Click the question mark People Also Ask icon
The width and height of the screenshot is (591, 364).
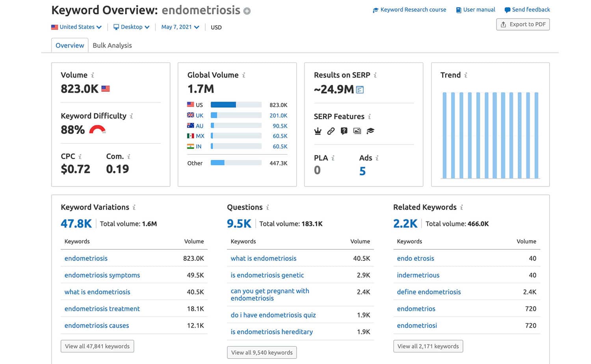coord(344,131)
